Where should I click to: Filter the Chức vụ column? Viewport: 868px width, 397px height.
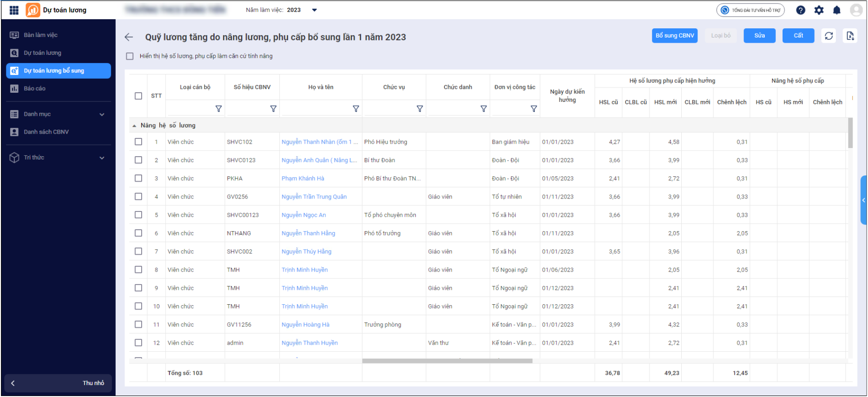(420, 109)
